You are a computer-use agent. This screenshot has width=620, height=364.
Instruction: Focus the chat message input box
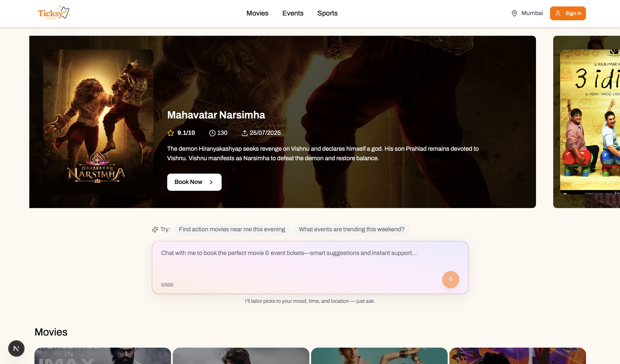(310, 267)
